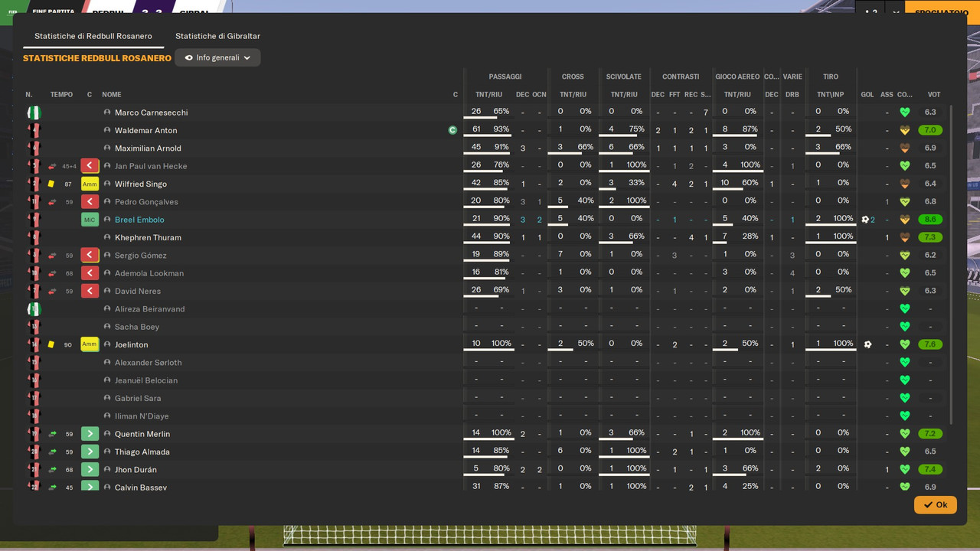Click the 7.0 rating badge for Waldemar Anton
This screenshot has width=980, height=551.
click(x=931, y=130)
